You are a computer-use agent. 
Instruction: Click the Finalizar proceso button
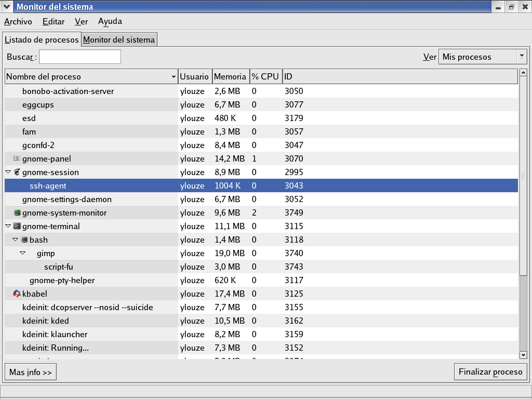click(x=490, y=372)
